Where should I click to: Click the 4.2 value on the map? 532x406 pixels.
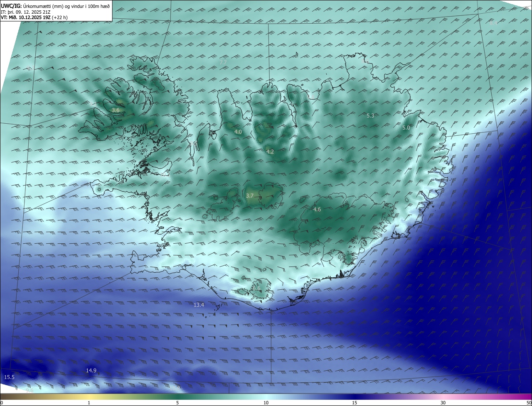[270, 152]
